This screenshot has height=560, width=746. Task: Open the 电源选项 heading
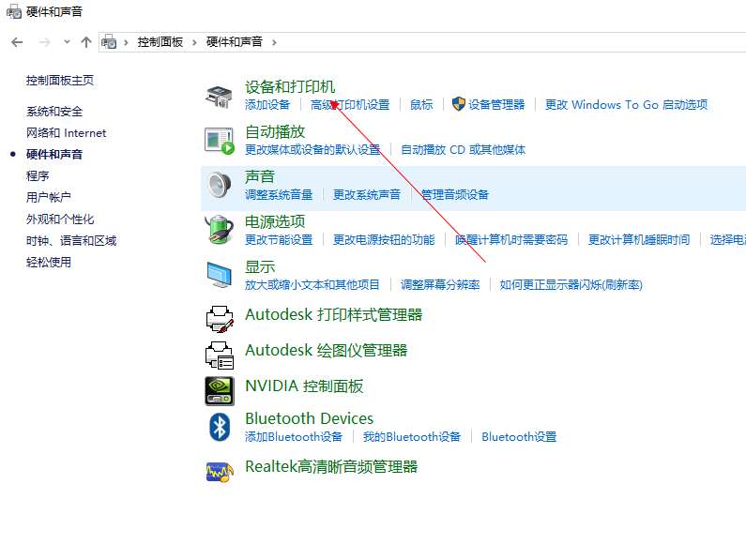click(275, 221)
